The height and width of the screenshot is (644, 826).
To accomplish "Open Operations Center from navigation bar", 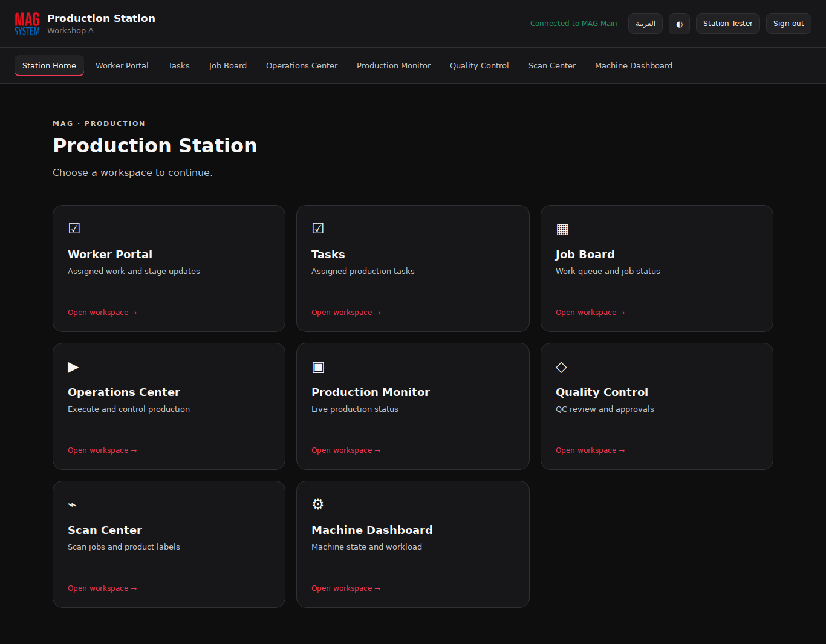I will point(302,65).
